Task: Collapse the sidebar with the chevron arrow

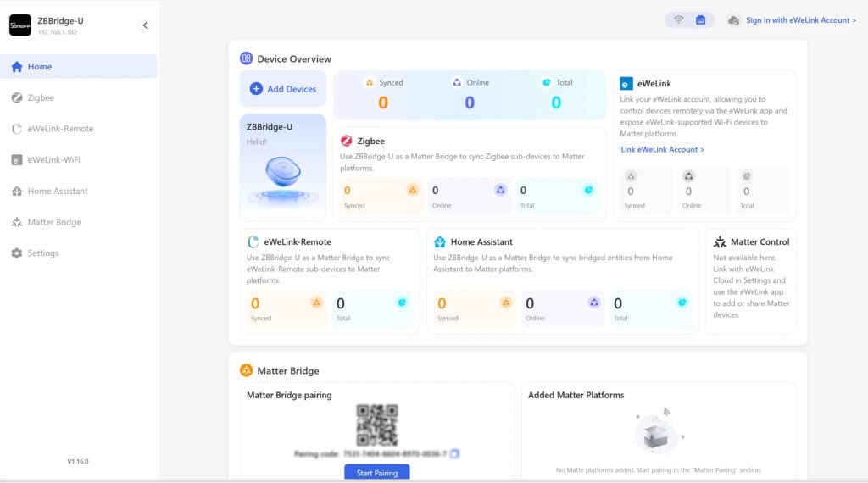Action: click(x=145, y=25)
